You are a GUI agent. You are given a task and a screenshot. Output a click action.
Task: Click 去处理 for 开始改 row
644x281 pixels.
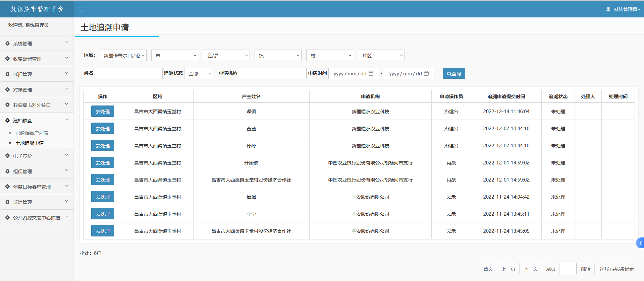(x=103, y=162)
